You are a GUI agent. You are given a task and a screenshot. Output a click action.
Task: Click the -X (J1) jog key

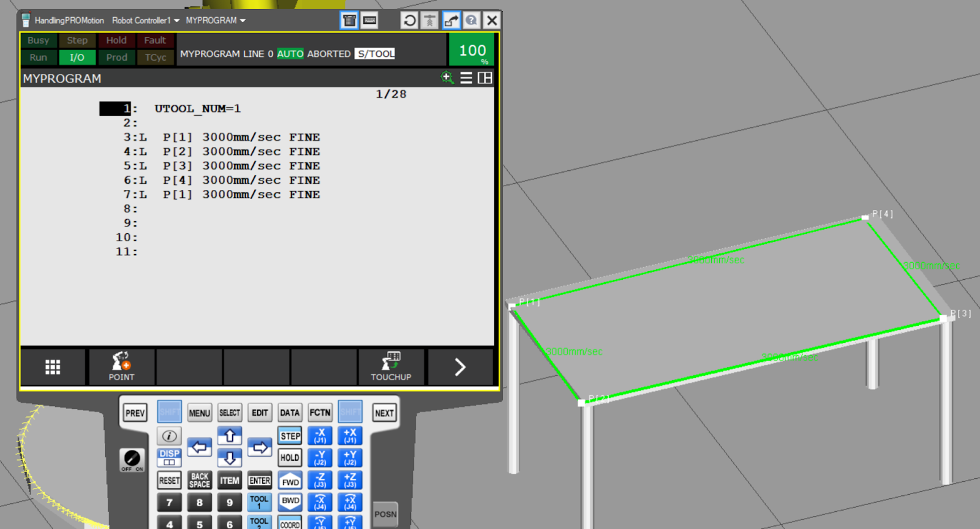[x=320, y=436]
